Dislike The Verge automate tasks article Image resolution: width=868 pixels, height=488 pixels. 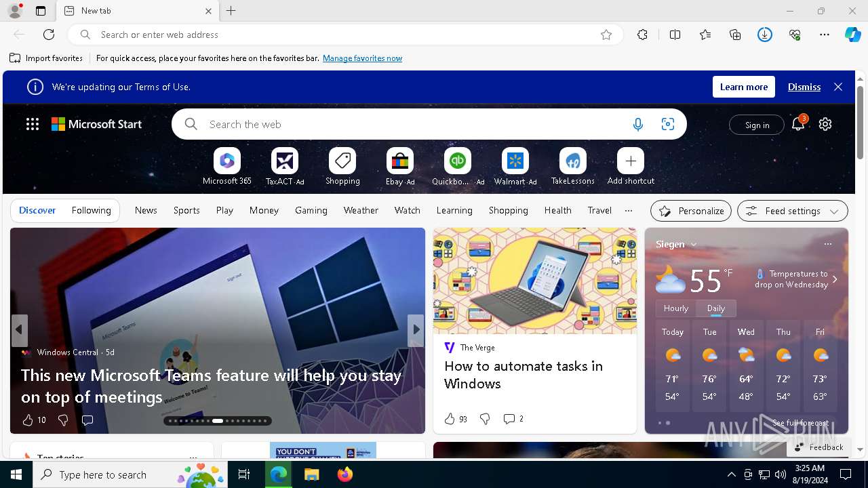(x=485, y=419)
